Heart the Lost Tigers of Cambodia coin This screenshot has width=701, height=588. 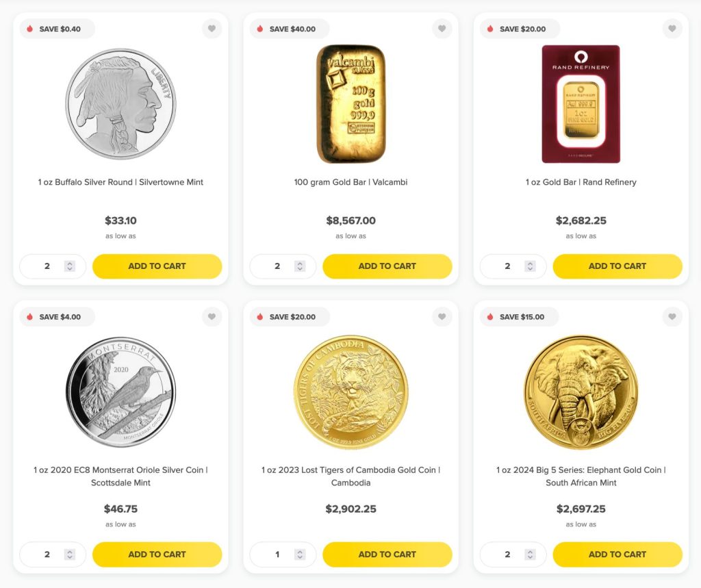point(442,317)
